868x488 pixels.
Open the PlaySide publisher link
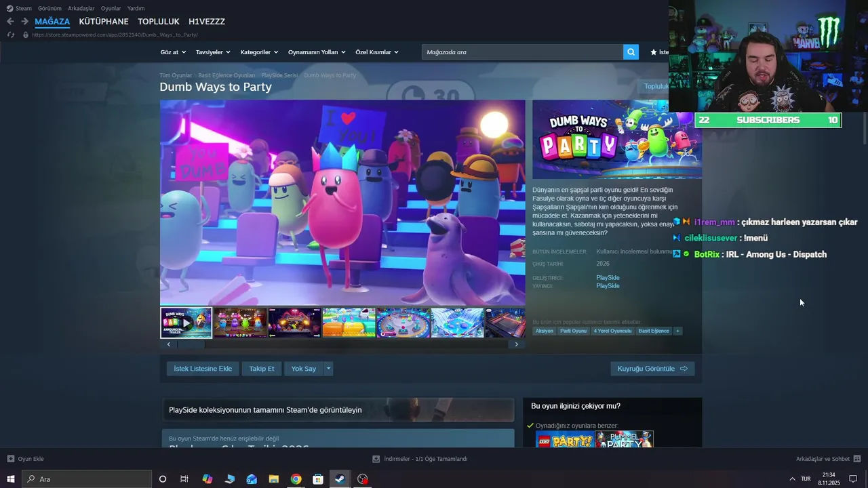pyautogui.click(x=608, y=286)
